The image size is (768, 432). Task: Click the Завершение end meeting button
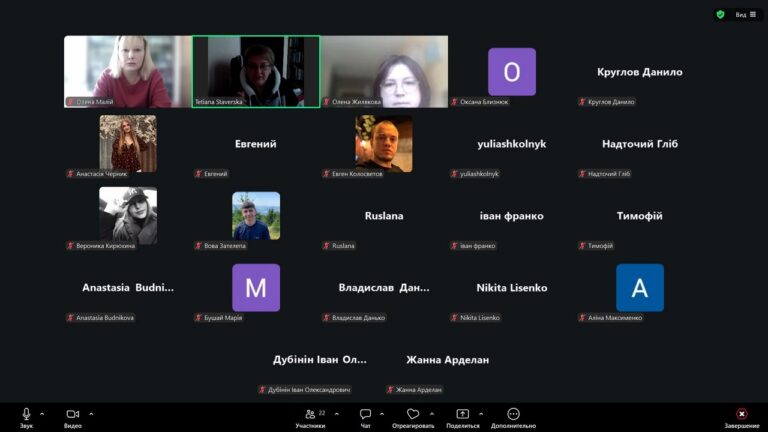[x=741, y=414]
